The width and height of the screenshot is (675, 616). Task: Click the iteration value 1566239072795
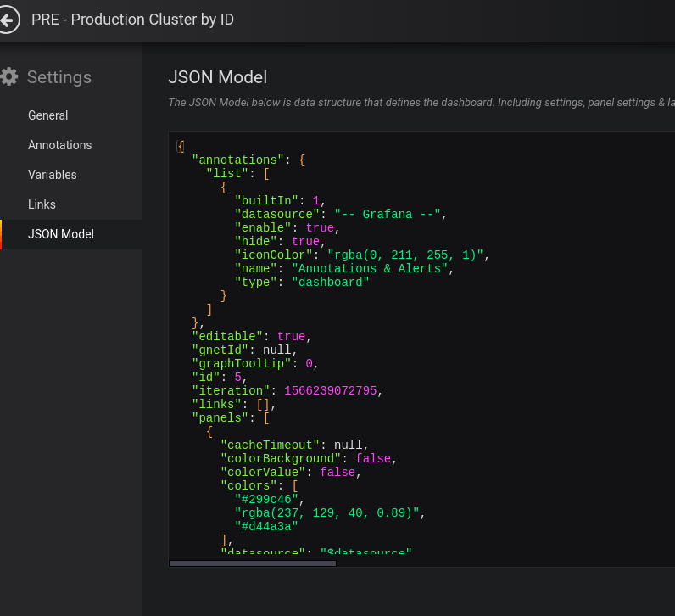click(330, 390)
